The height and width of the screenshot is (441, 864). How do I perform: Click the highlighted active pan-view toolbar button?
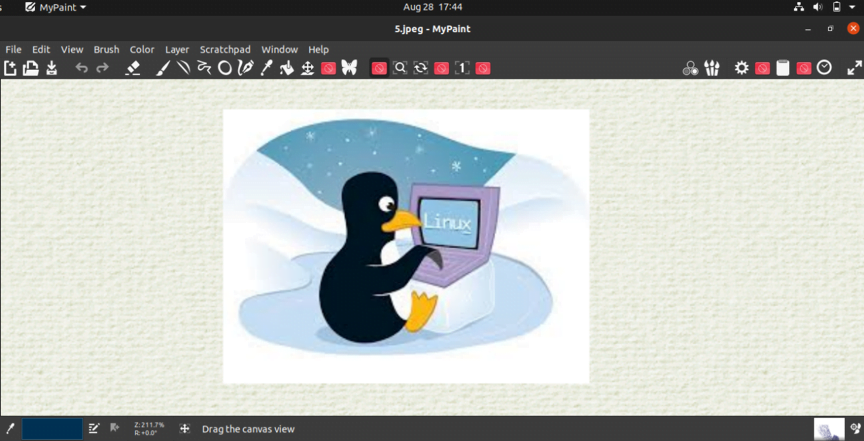point(379,68)
